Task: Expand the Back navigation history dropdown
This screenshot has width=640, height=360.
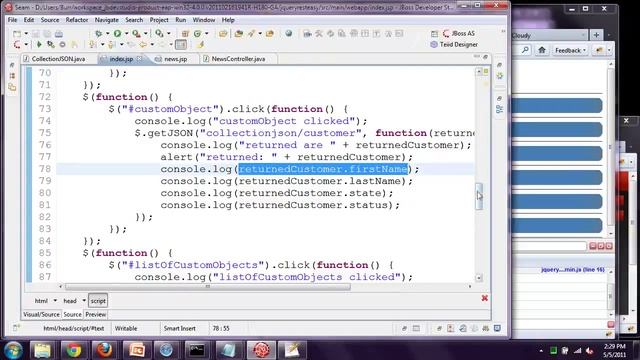Action: tap(152, 44)
